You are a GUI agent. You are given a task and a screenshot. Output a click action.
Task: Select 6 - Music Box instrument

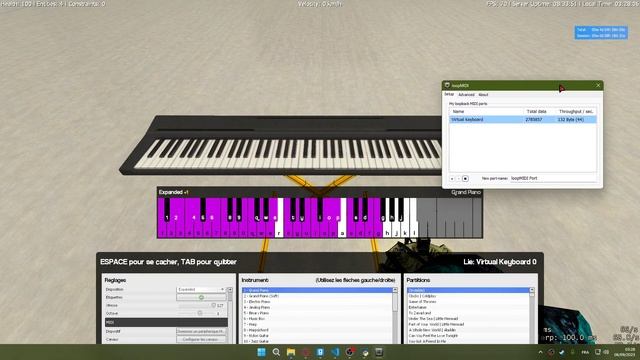[x=318, y=319]
